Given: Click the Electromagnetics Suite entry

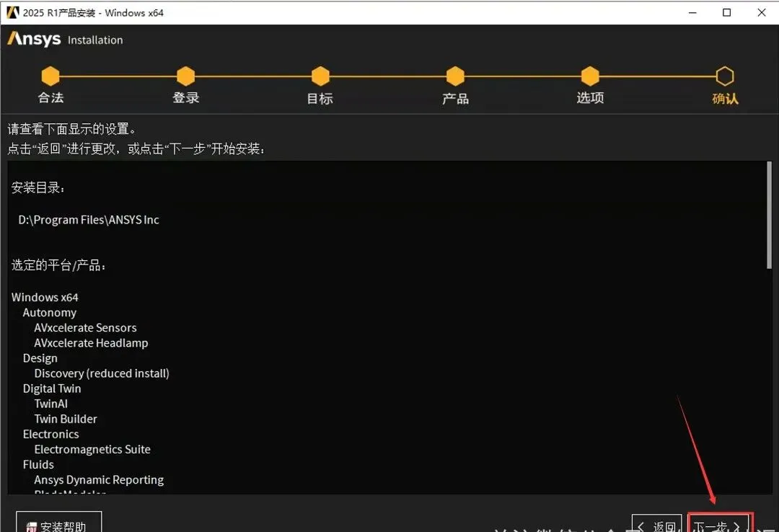Looking at the screenshot, I should [x=92, y=450].
